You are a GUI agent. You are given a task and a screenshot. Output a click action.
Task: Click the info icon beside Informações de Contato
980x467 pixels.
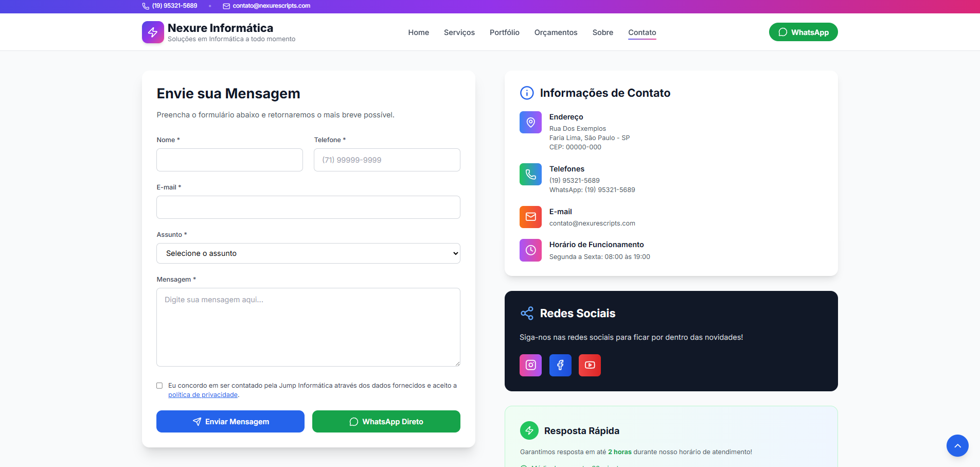(x=527, y=93)
